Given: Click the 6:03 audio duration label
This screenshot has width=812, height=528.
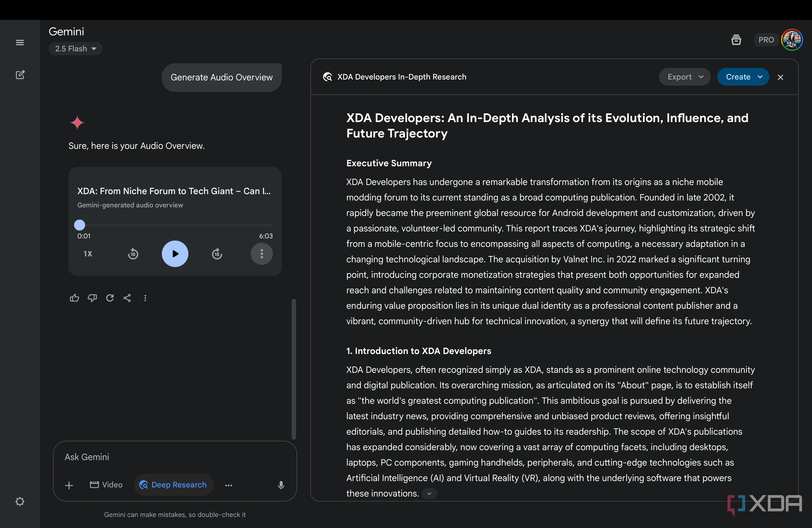Looking at the screenshot, I should [x=266, y=236].
